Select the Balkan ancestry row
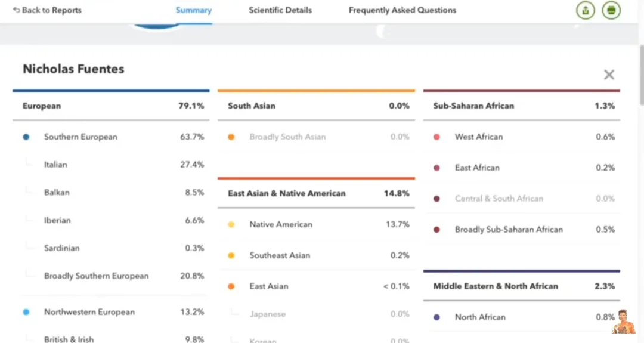The image size is (644, 343). (57, 193)
